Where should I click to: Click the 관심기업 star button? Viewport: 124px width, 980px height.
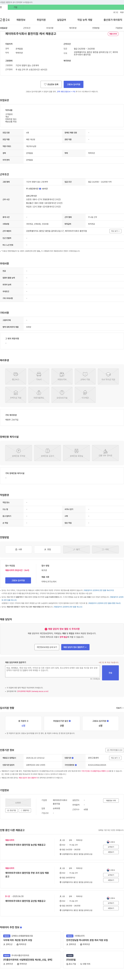point(11,810)
